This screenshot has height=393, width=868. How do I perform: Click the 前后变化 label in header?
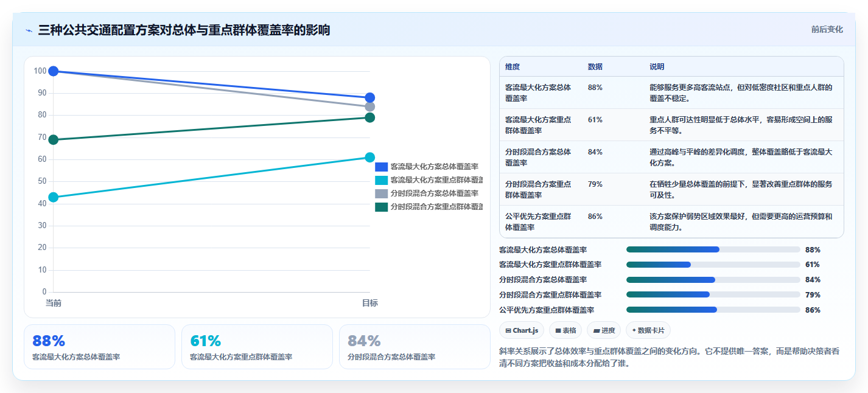click(827, 29)
